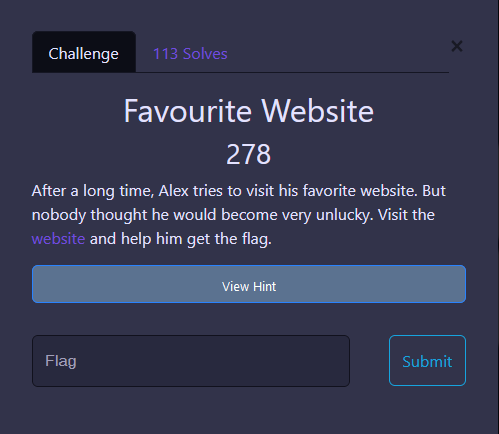Viewport: 499px width, 434px height.
Task: Click the 278 point value
Action: point(249,154)
